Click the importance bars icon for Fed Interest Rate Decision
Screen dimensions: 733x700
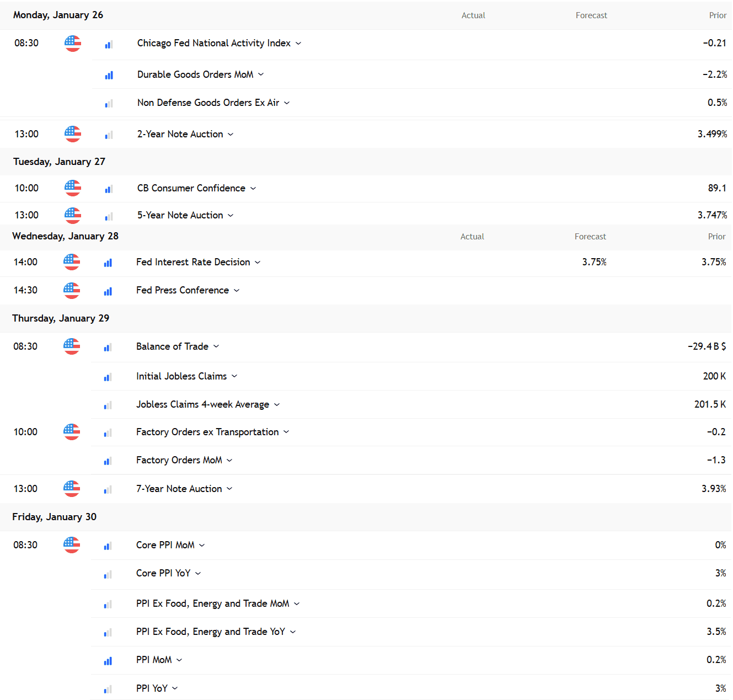pyautogui.click(x=108, y=263)
